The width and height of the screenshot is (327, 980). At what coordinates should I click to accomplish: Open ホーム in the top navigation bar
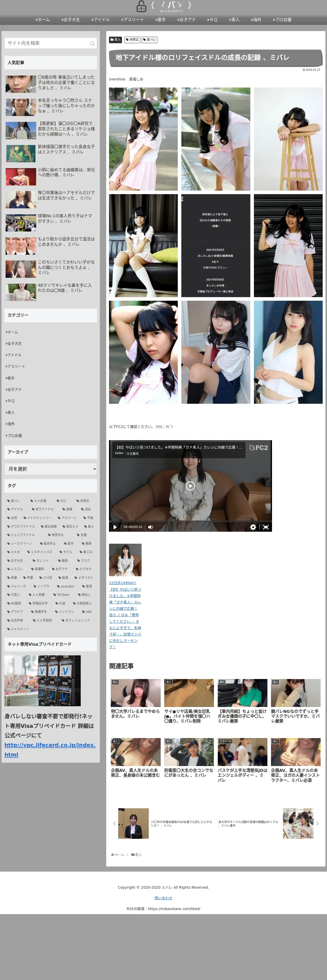point(43,20)
